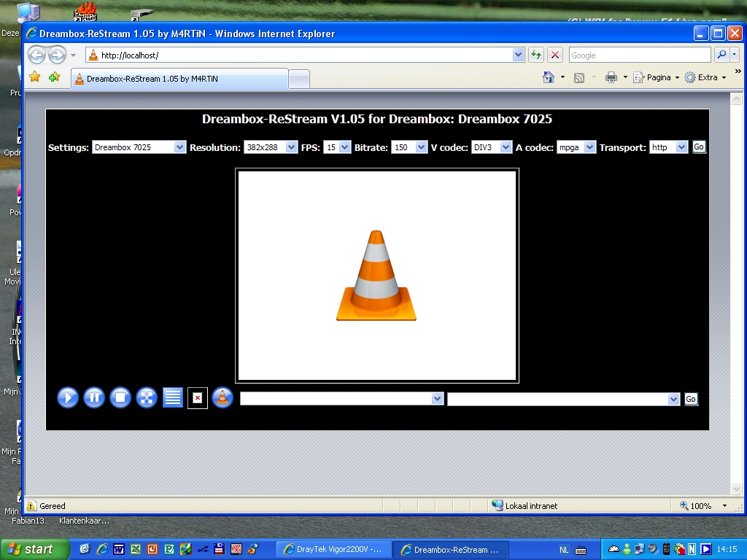Viewport: 747px width, 560px height.
Task: Launch Internet Explorer from Quick Launch
Action: point(102,549)
